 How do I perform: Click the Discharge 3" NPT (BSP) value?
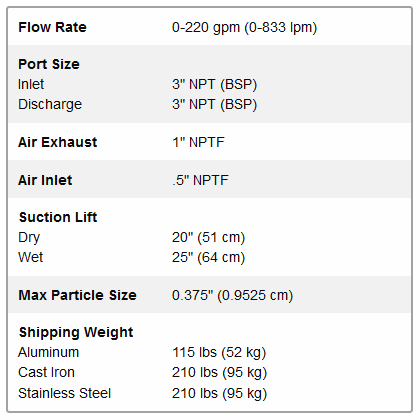214,105
